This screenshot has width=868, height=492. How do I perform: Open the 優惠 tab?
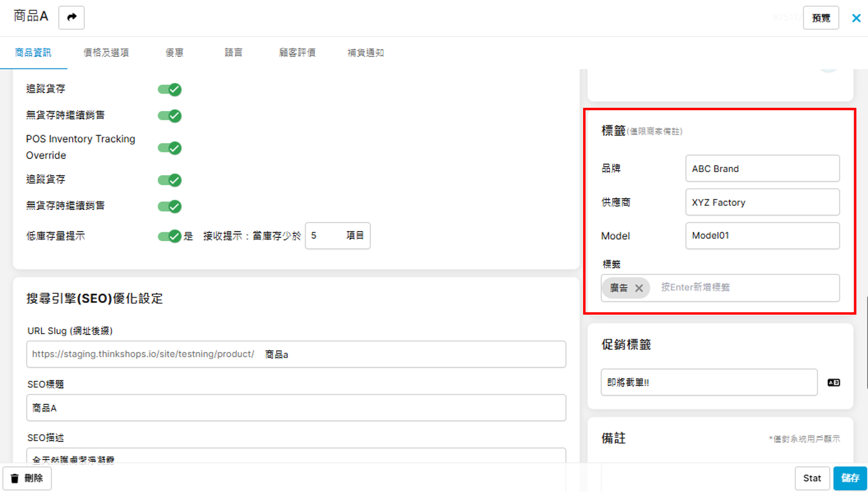pos(174,53)
